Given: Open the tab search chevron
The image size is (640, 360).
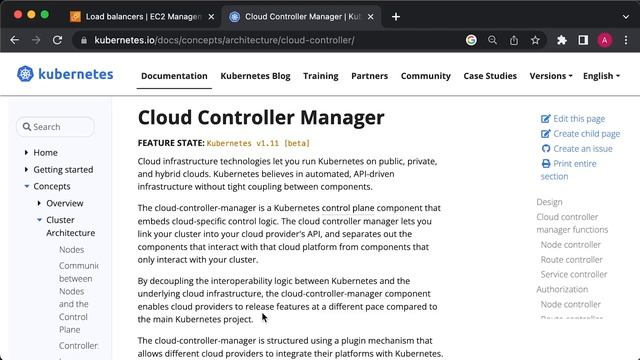Looking at the screenshot, I should click(x=626, y=17).
